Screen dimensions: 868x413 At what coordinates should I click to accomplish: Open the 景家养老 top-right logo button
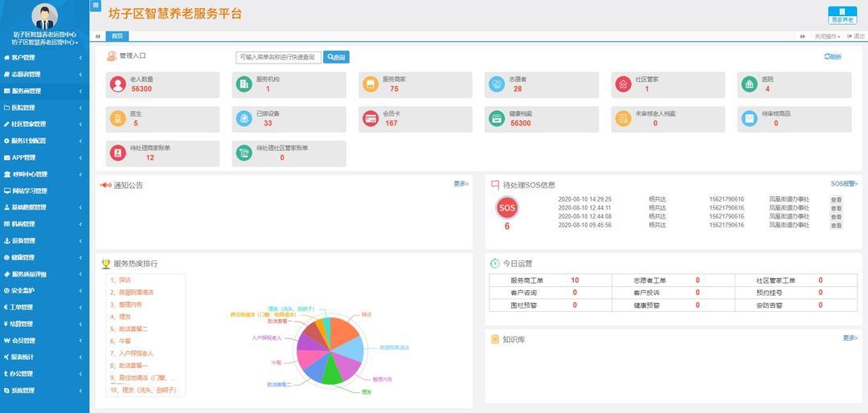pos(841,15)
